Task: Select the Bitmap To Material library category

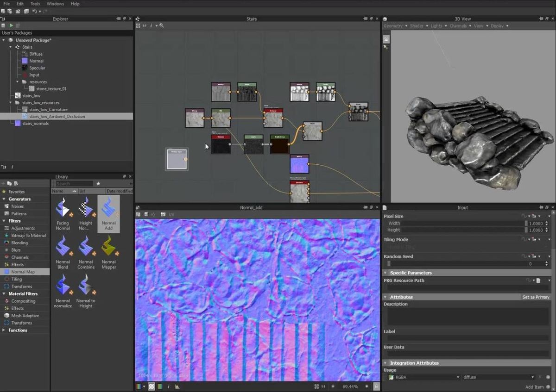Action: pyautogui.click(x=28, y=236)
